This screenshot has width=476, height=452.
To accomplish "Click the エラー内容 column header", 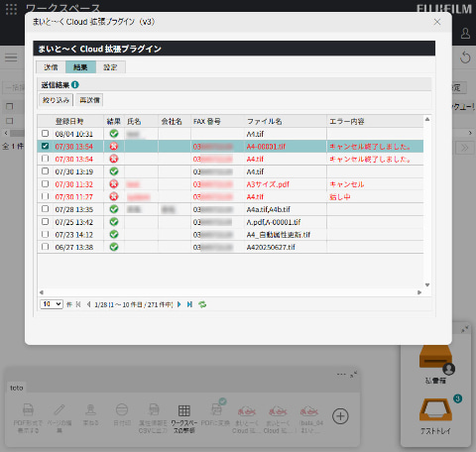I will pos(347,121).
